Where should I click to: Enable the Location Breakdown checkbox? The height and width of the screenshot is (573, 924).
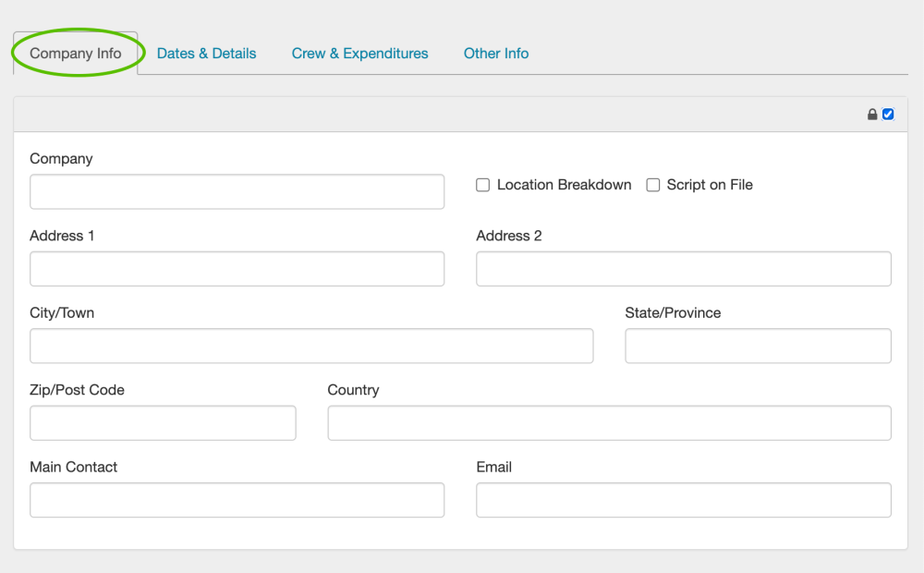click(x=482, y=185)
